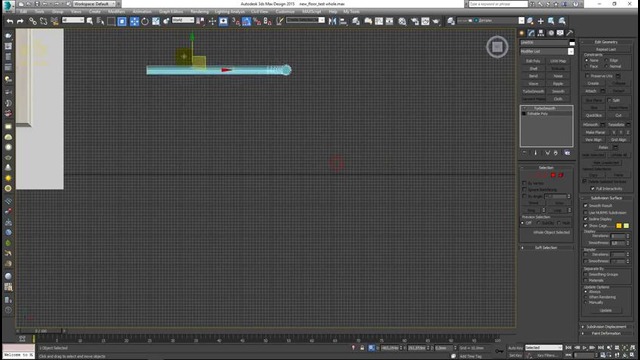Open the Group menu

[58, 12]
